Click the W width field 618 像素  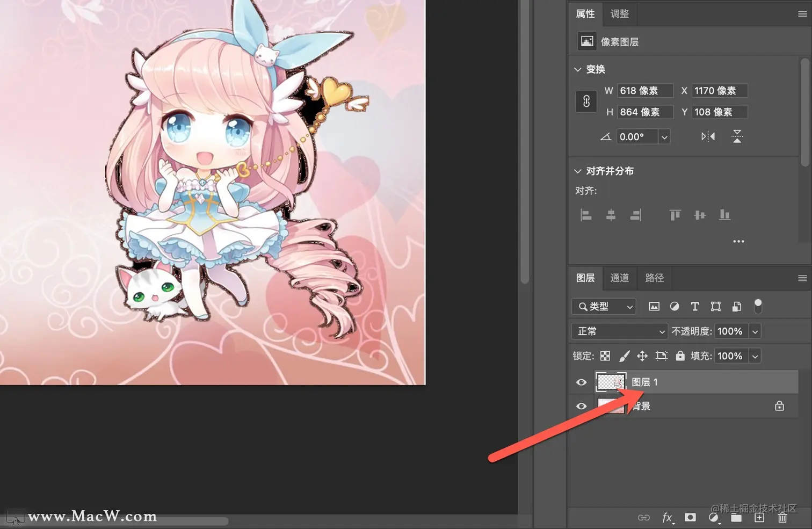pos(645,91)
